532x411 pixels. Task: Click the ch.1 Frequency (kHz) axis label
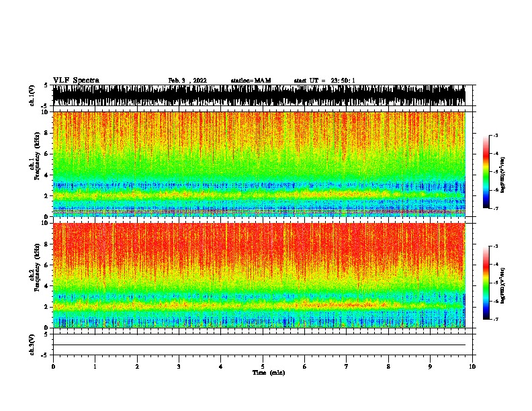pos(35,156)
